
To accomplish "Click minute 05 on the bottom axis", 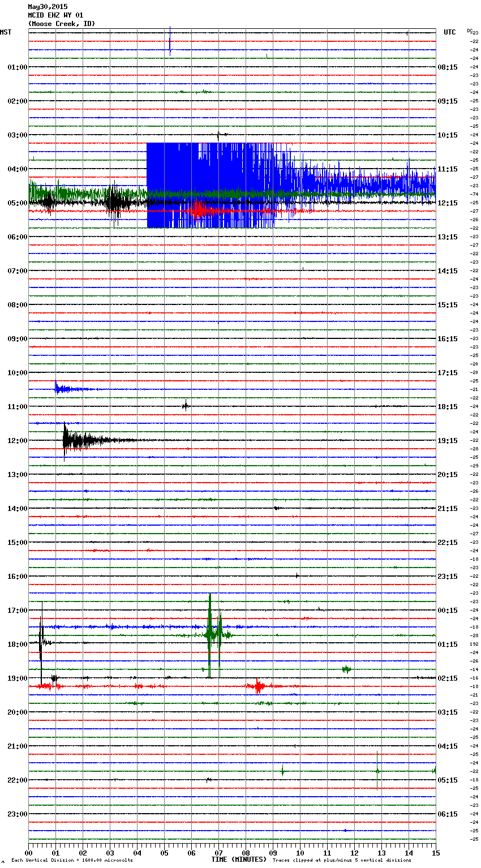I will (164, 853).
